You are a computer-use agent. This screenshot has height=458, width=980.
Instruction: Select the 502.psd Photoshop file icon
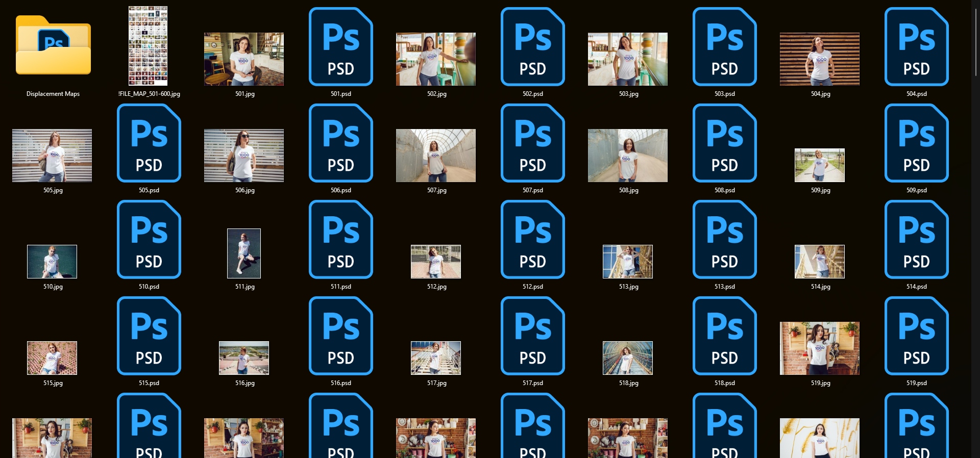(532, 47)
